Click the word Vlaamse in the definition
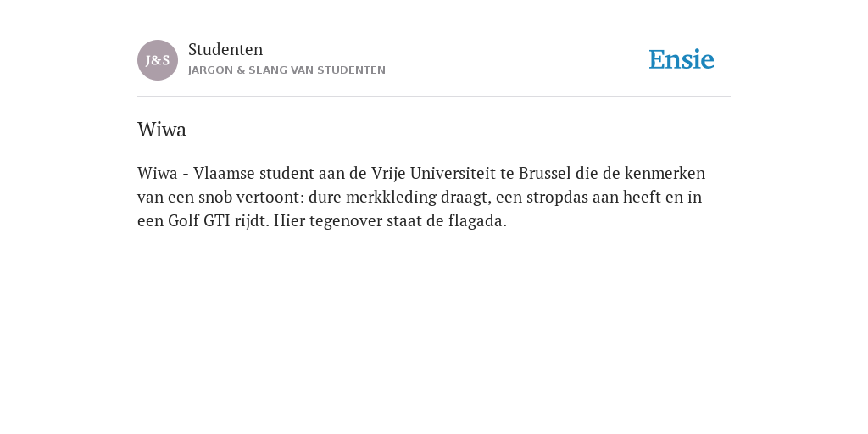Screen dimensions: 868x434 click(x=224, y=173)
